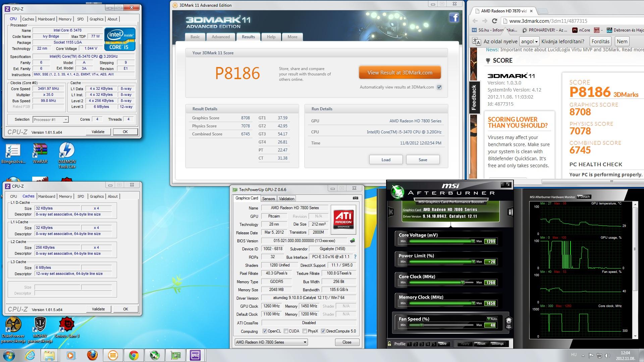644x362 pixels.
Task: Toggle the PhysX checkbox in GPU-Z
Action: pos(305,331)
